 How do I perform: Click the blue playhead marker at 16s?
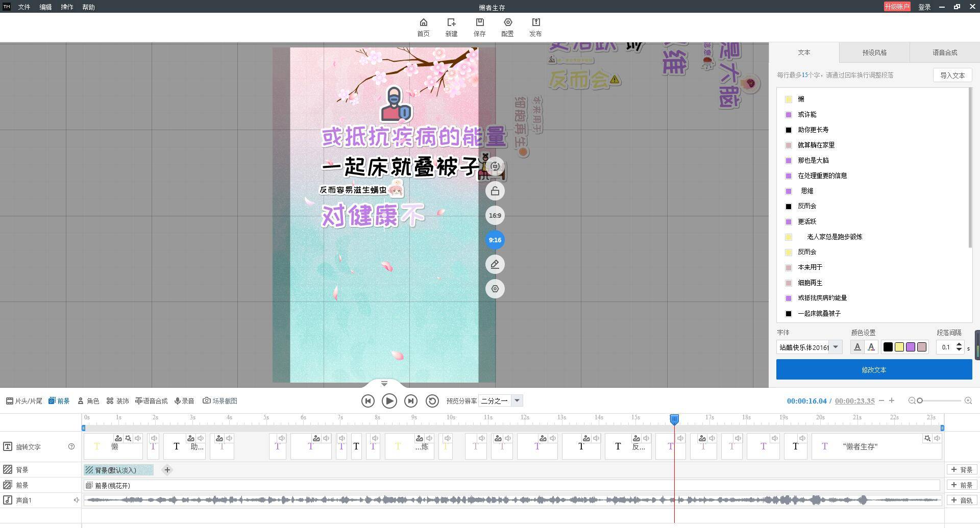pyautogui.click(x=674, y=419)
